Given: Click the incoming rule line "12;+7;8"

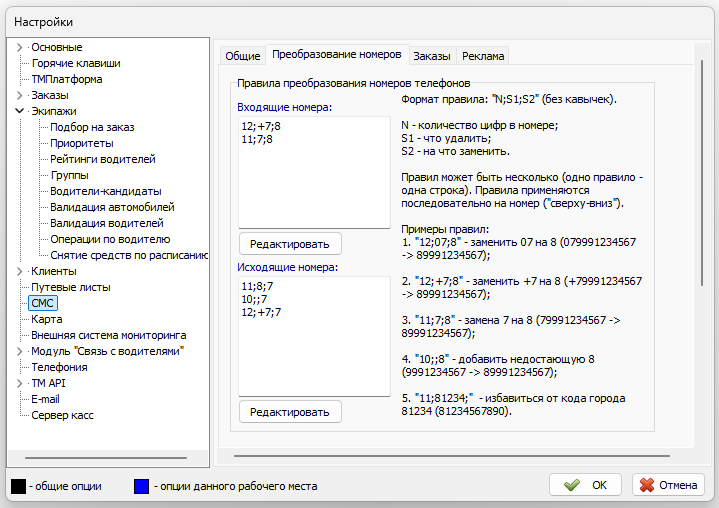Looking at the screenshot, I should click(261, 126).
